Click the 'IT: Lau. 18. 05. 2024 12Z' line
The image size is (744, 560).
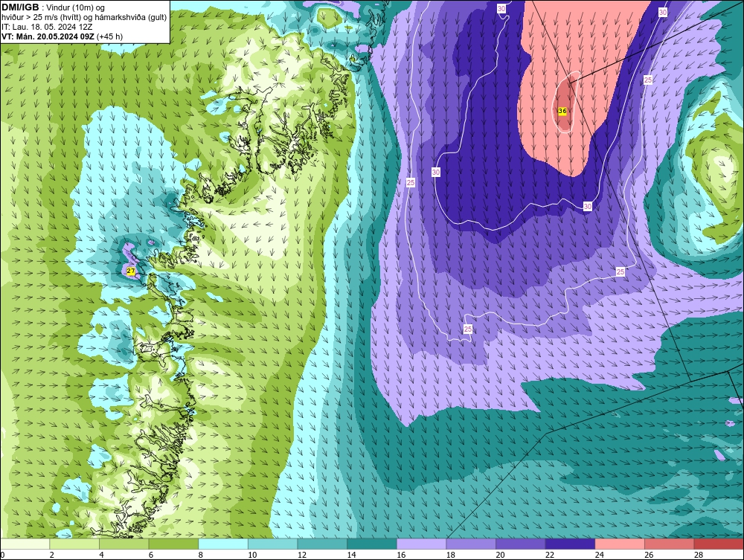(x=46, y=27)
